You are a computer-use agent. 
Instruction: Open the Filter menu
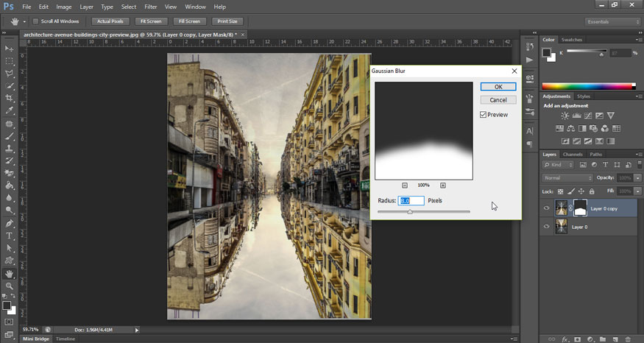pyautogui.click(x=150, y=7)
